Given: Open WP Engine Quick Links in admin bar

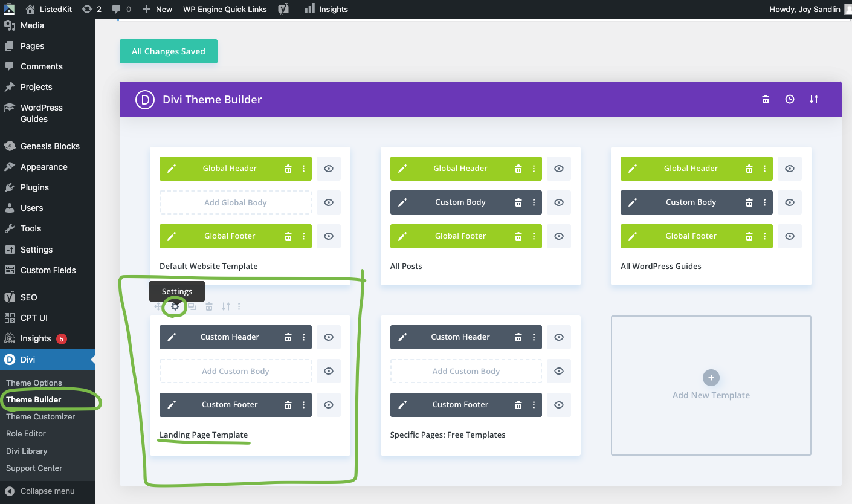Looking at the screenshot, I should coord(225,9).
